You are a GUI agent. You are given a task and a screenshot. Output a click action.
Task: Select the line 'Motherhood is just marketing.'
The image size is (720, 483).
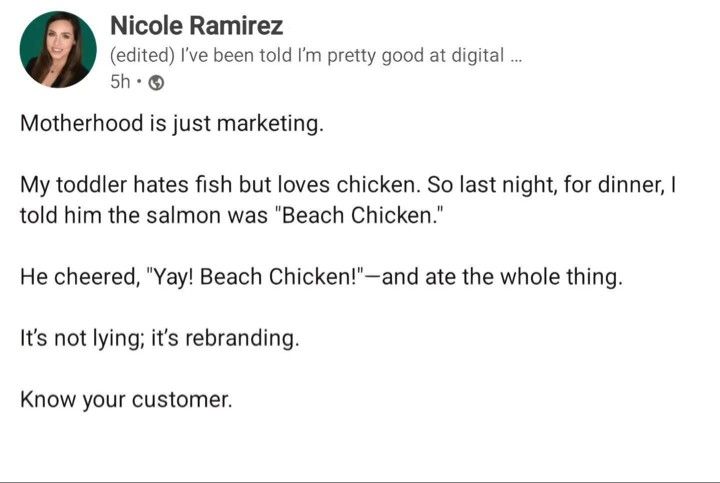click(172, 124)
